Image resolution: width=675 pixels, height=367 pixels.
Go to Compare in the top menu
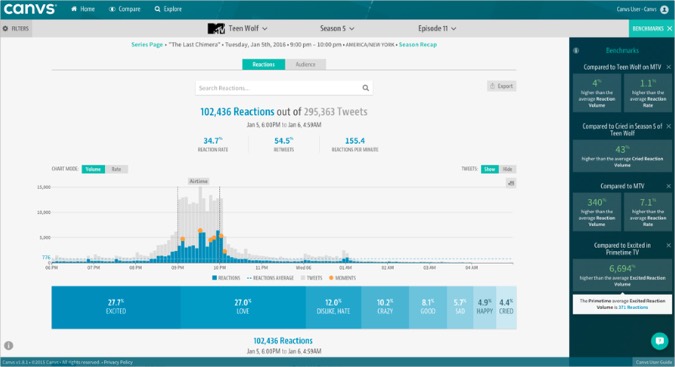tap(124, 9)
